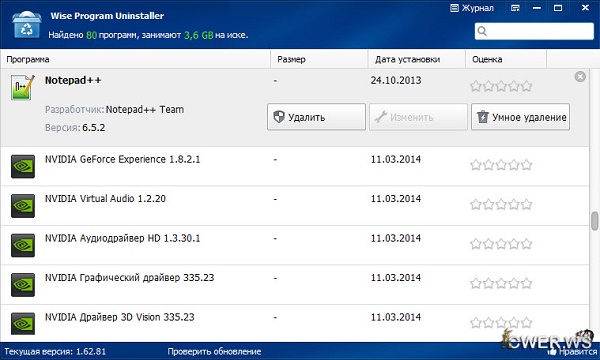The height and width of the screenshot is (360, 600).
Task: Rate NVIDIA Virtual Audio one star
Action: pyautogui.click(x=476, y=204)
